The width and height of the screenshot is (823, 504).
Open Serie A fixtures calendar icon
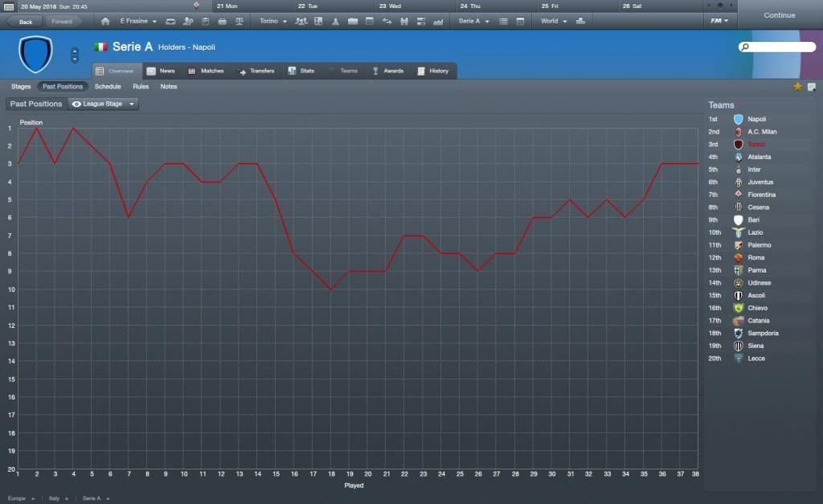pyautogui.click(x=520, y=22)
